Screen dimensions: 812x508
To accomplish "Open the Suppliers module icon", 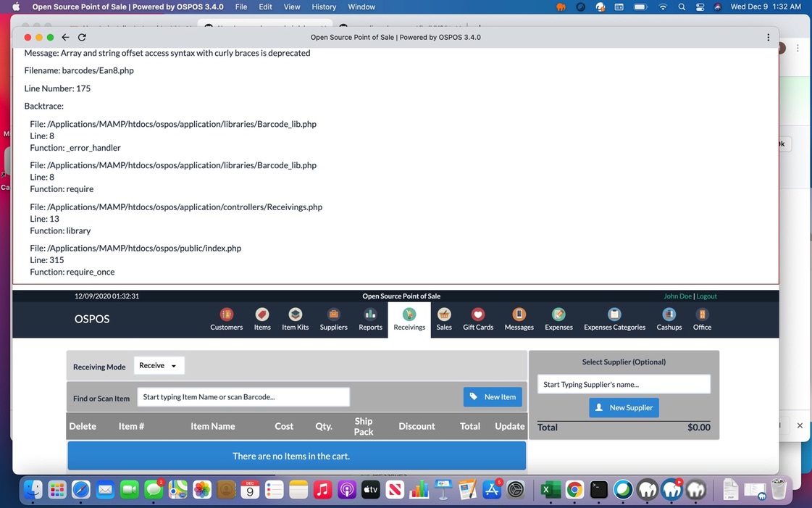I will pos(333,320).
